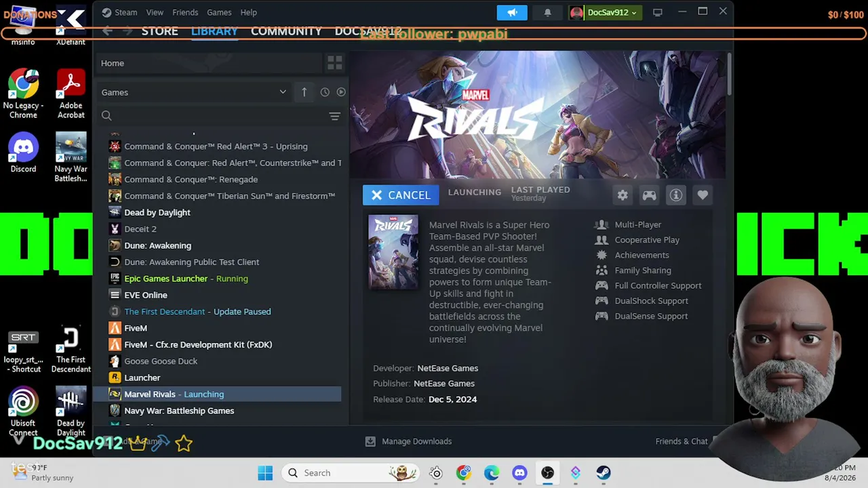
Task: Open the Steam announcements megaphone button
Action: click(512, 12)
